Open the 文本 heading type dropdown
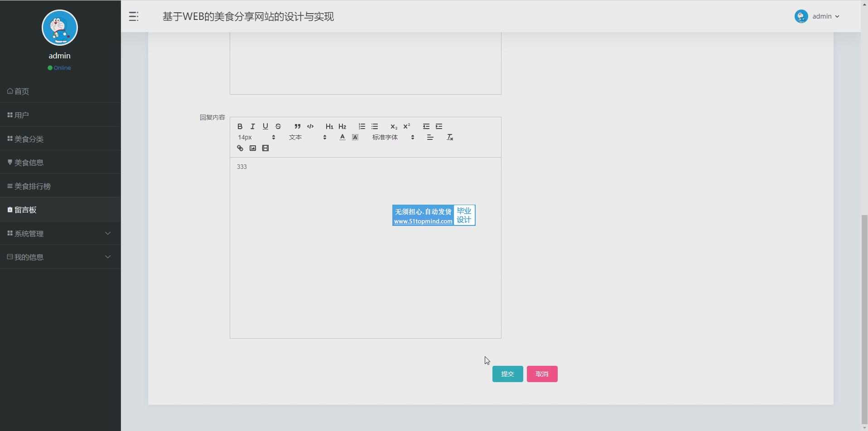 click(x=308, y=137)
